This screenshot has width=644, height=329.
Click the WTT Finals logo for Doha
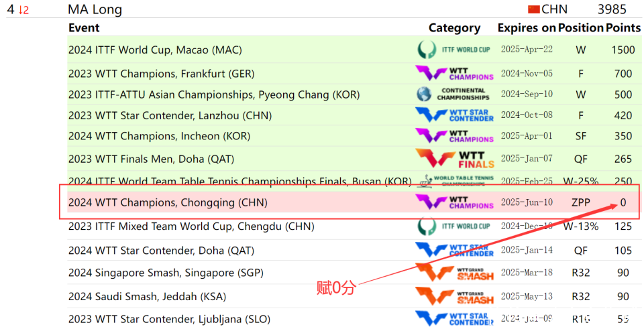(454, 159)
